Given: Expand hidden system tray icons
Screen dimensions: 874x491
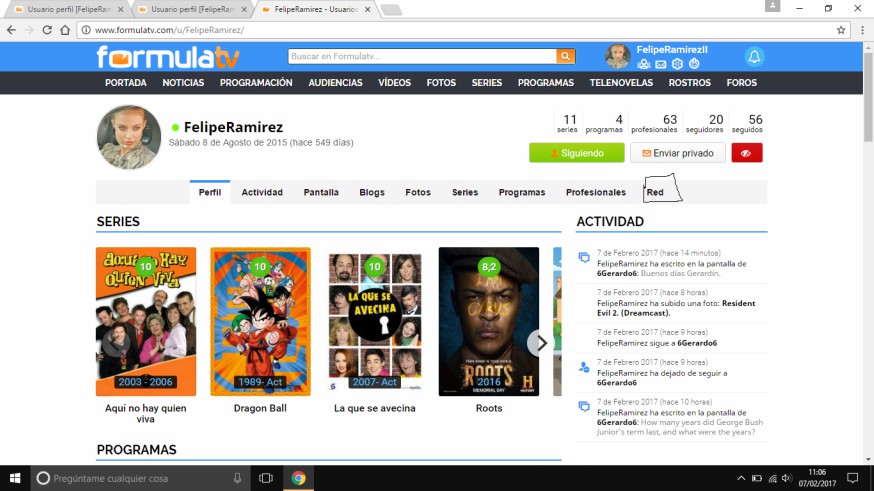Looking at the screenshot, I should click(741, 478).
